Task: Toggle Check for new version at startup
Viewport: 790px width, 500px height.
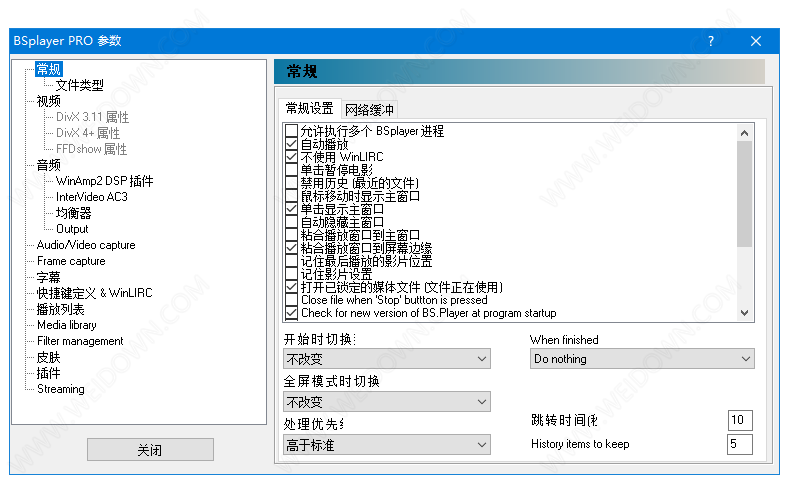Action: (x=291, y=313)
